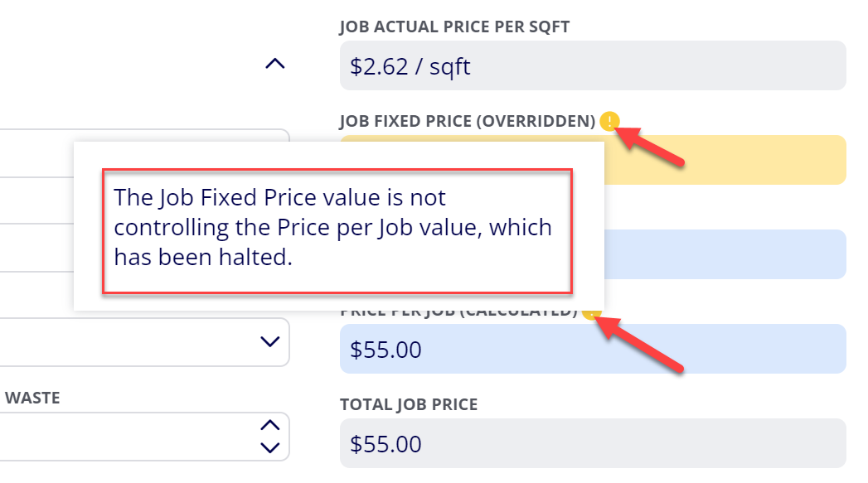
Task: Click the red arrow pointing at Price Per Job warning
Action: (643, 344)
